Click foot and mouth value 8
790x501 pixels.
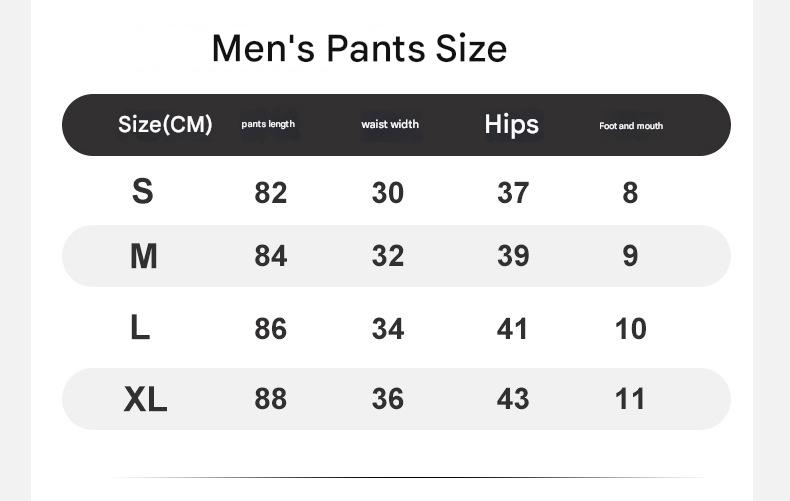(x=630, y=192)
